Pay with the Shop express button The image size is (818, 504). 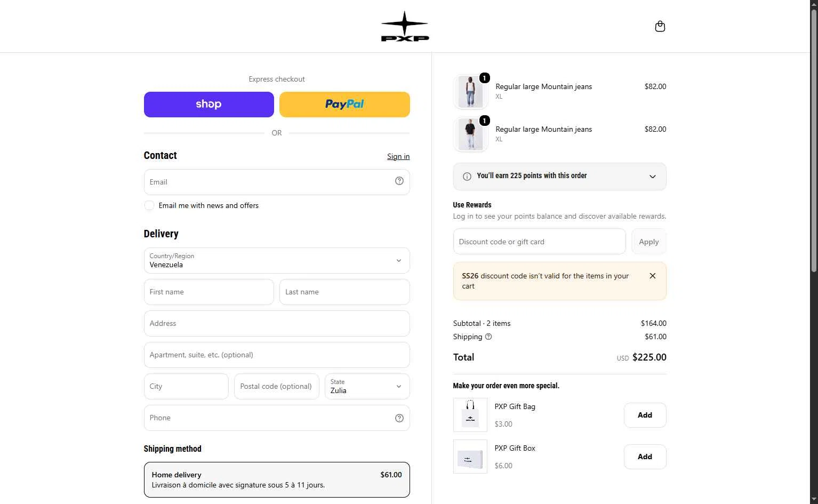tap(208, 105)
